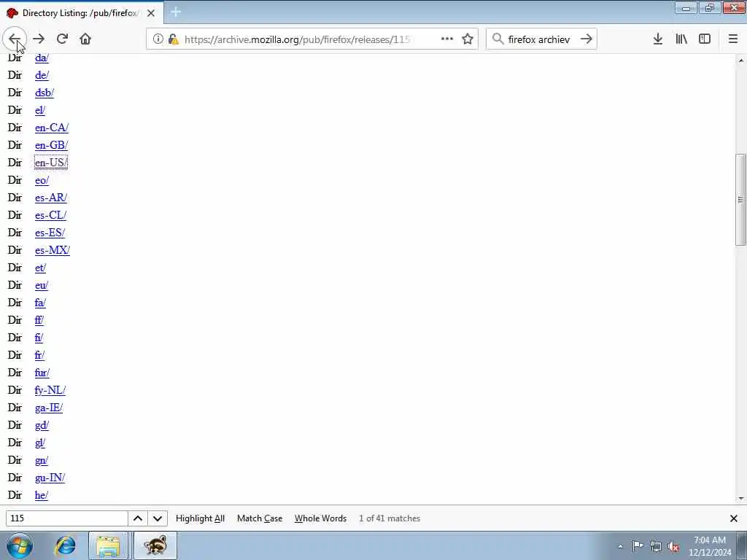Screen dimensions: 747x560
Task: Go forward with the Forward arrow
Action: click(39, 39)
